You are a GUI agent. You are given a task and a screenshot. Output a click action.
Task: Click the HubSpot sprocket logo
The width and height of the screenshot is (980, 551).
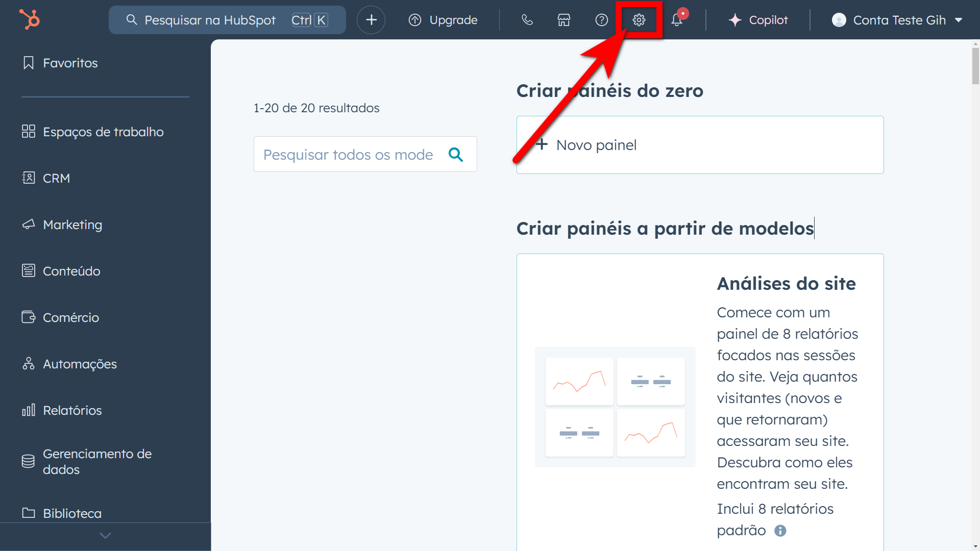pyautogui.click(x=29, y=19)
